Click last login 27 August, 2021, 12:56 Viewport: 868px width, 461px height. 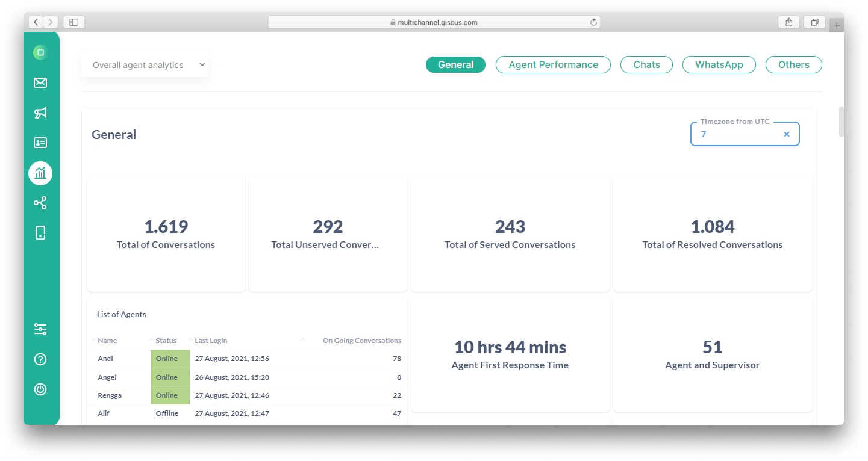pos(232,359)
